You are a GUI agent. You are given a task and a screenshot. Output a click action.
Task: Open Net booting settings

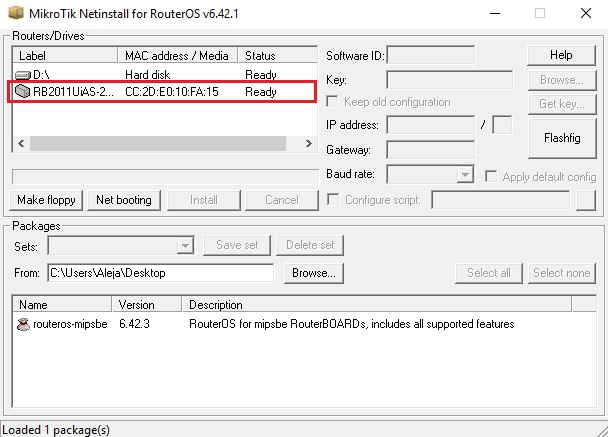[124, 200]
